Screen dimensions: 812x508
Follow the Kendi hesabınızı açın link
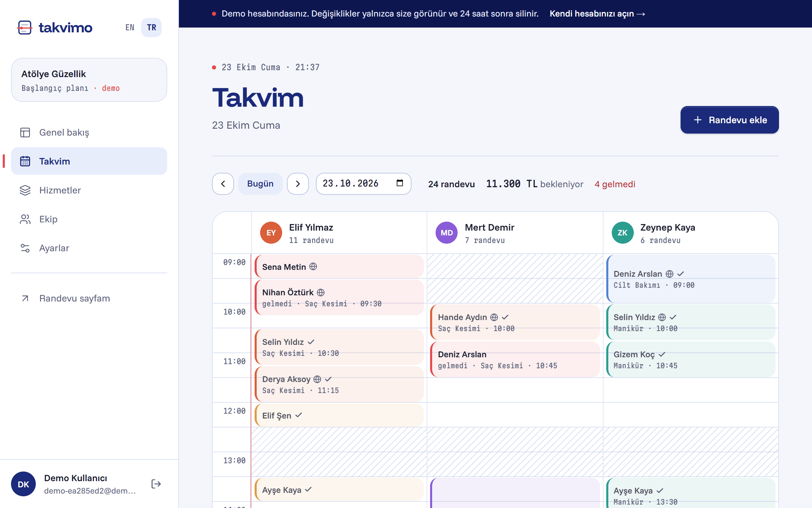tap(597, 14)
